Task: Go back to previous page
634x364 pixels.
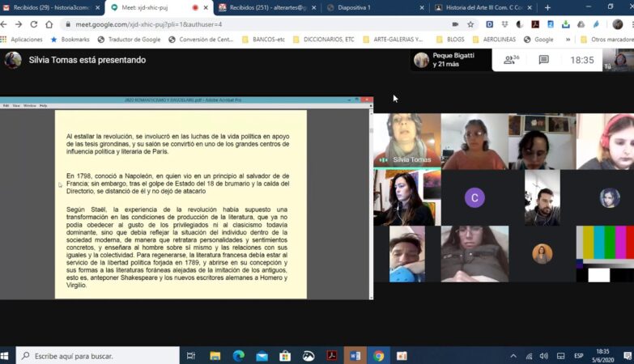Action: [4, 24]
